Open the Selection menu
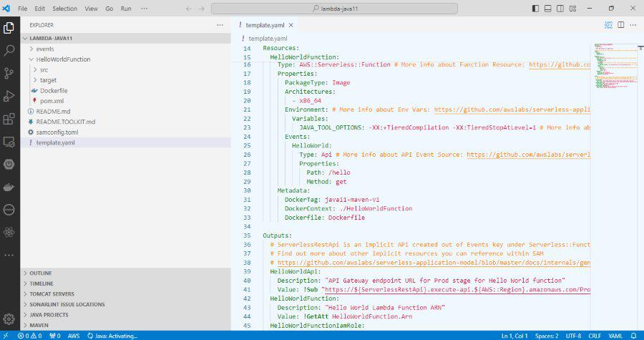 click(x=65, y=9)
